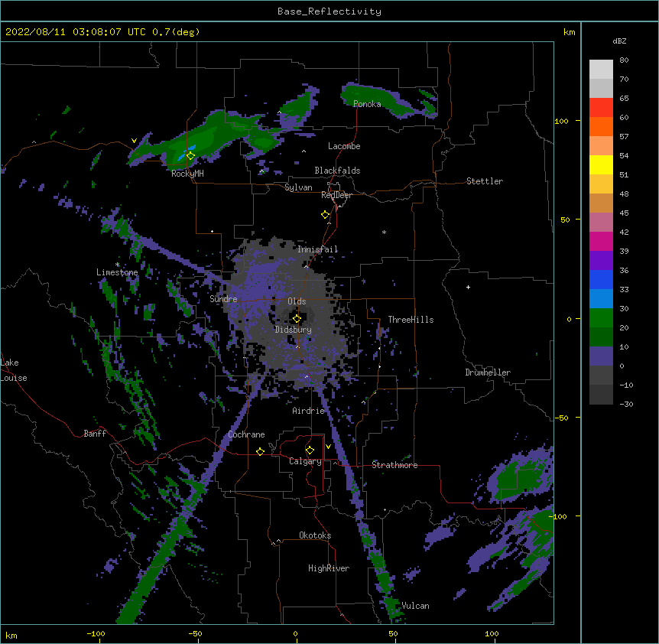
Task: Click the -100 tick on horizontal axis
Action: tap(96, 633)
